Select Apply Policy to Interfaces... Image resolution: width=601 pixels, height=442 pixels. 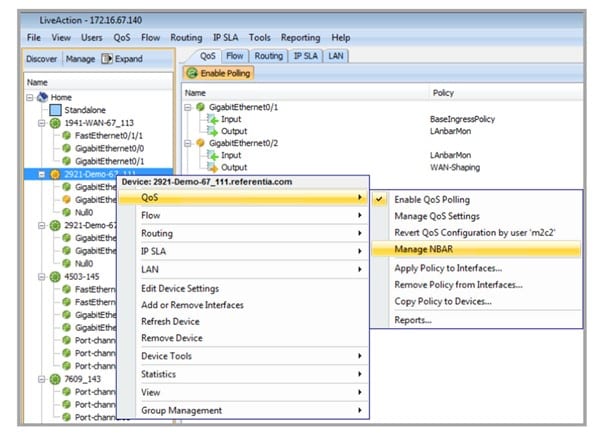(x=476, y=268)
